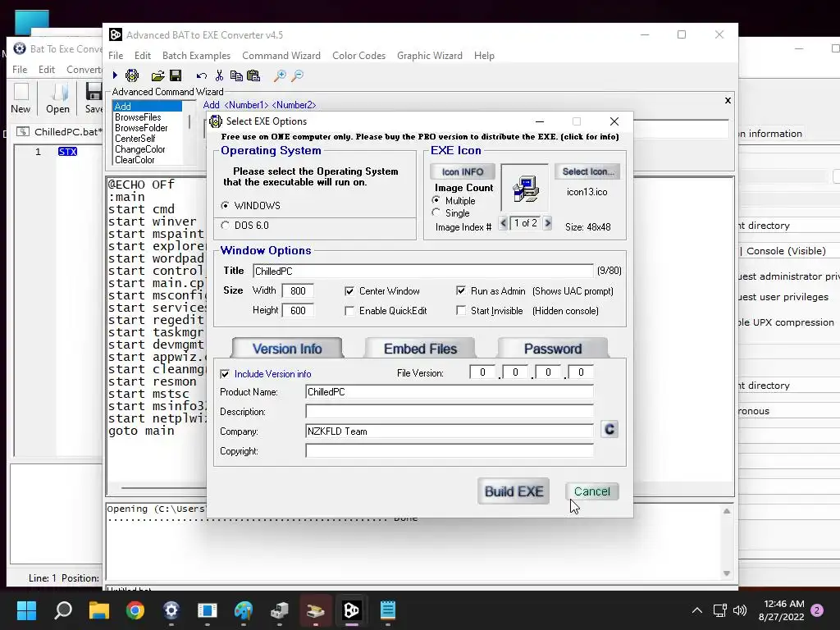
Task: Show hidden tray icons chevron
Action: coord(697,610)
